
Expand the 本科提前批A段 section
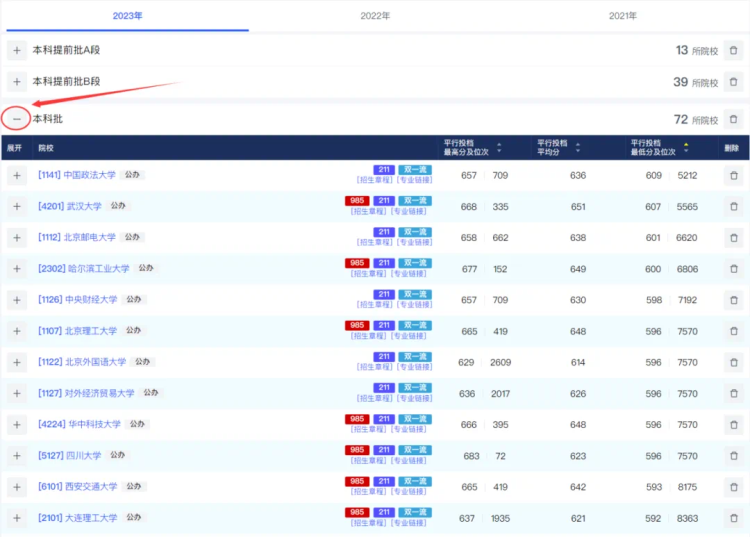click(x=17, y=50)
